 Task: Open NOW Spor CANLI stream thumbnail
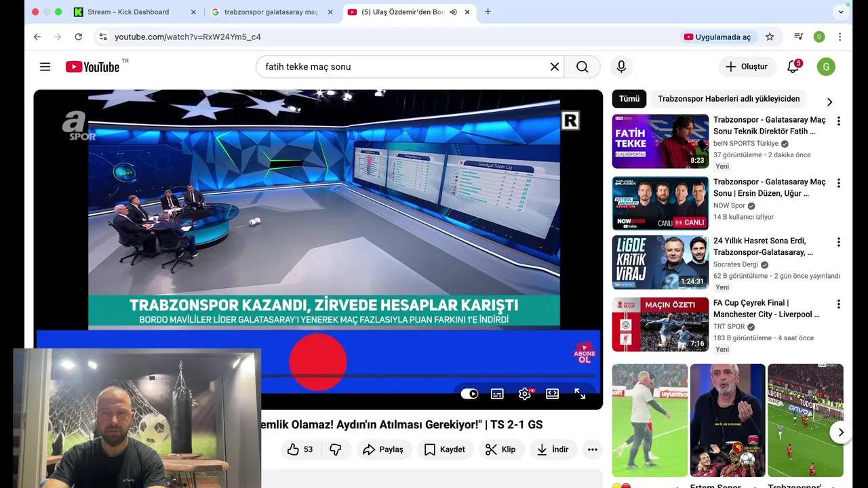[660, 203]
